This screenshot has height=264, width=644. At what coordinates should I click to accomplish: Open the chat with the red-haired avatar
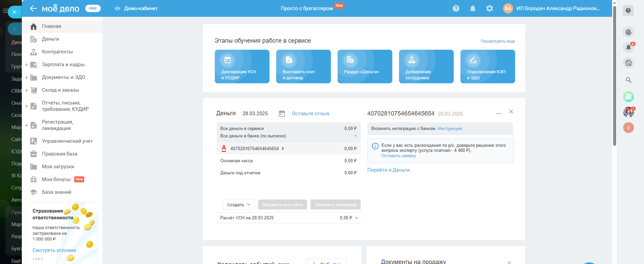point(629,112)
